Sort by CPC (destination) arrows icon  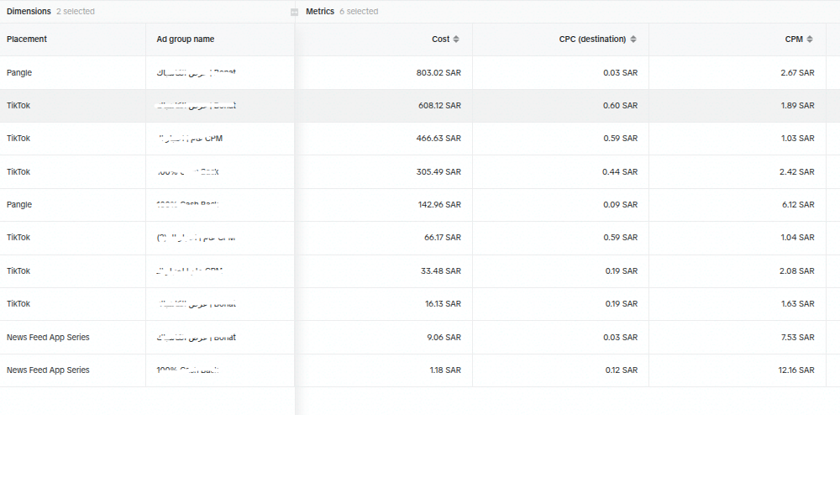633,39
